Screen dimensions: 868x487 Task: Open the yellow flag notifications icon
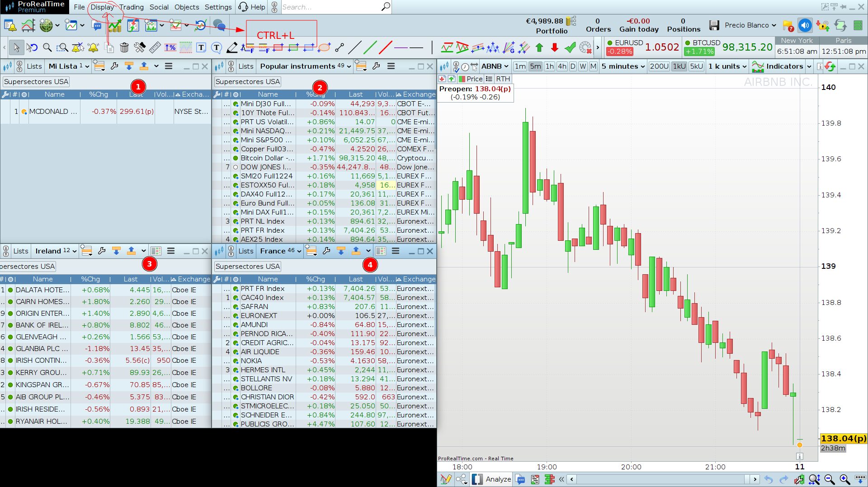[788, 26]
